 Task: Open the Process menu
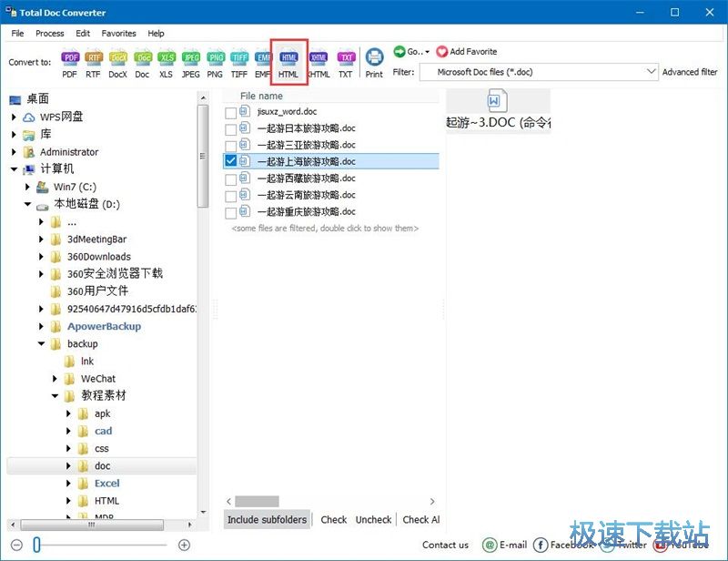click(x=49, y=33)
